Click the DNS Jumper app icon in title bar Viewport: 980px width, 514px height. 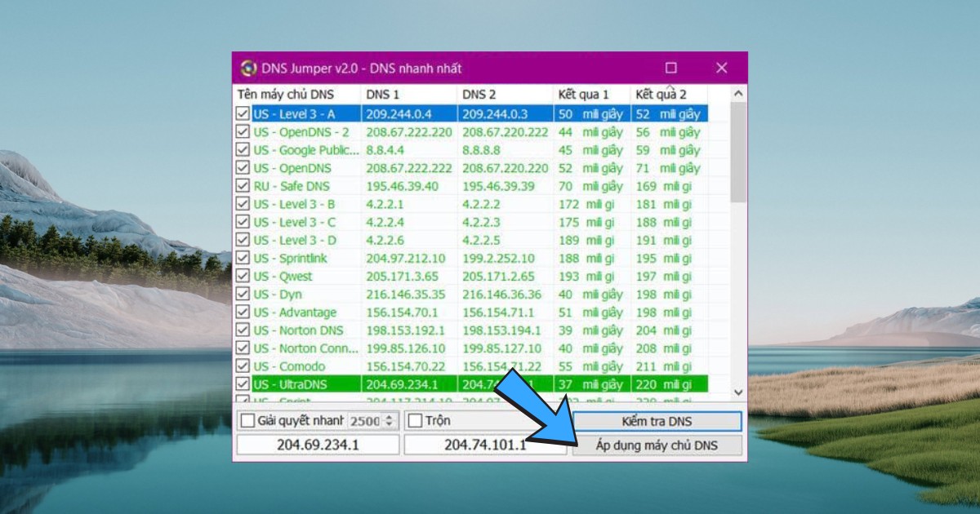(x=248, y=68)
